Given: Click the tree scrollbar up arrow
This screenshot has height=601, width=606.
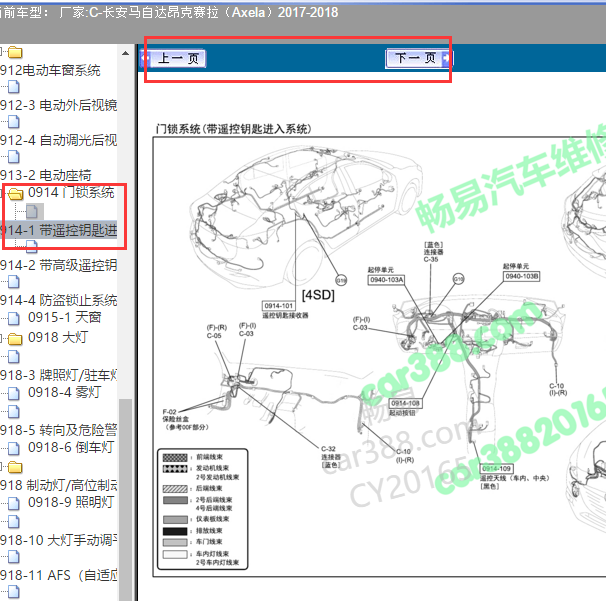Looking at the screenshot, I should tap(125, 53).
